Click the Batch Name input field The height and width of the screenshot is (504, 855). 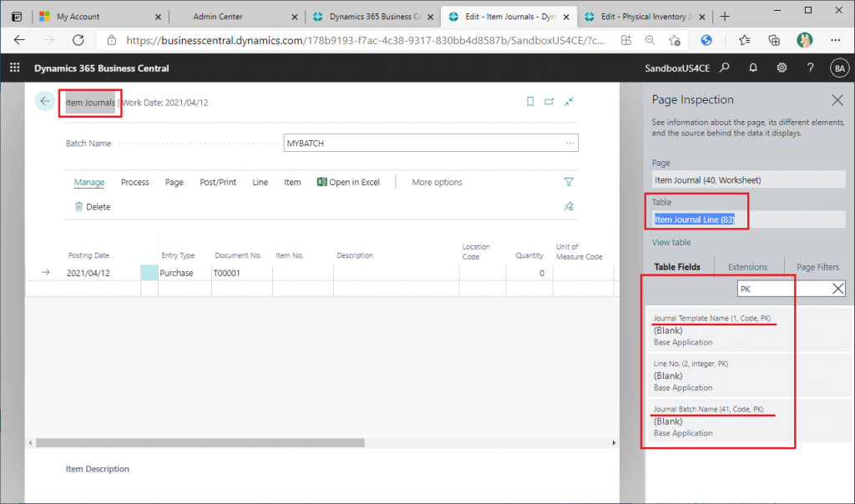click(431, 143)
